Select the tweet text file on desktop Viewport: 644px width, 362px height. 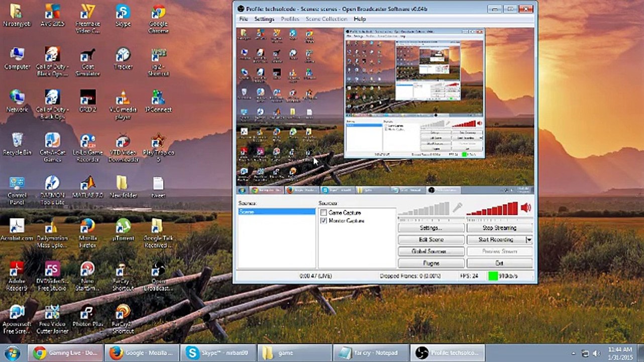pos(158,187)
